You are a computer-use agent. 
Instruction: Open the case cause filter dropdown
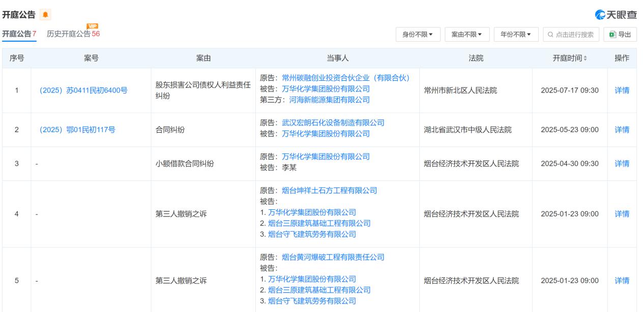coord(467,34)
